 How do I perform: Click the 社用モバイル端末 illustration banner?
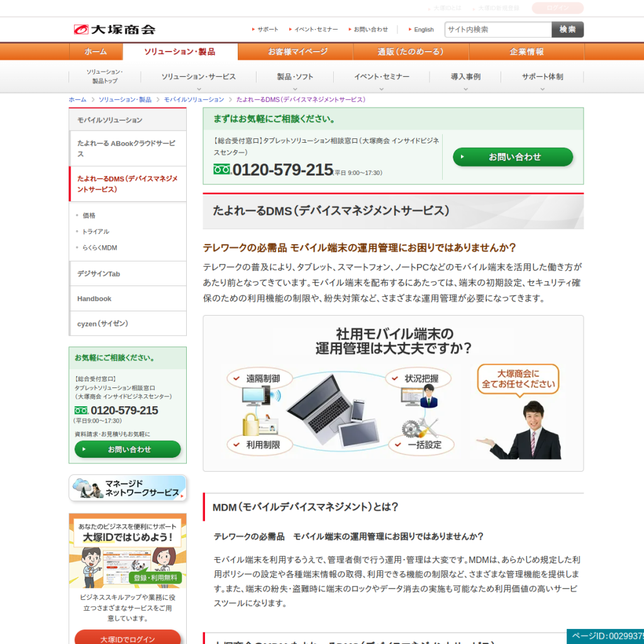pyautogui.click(x=393, y=393)
